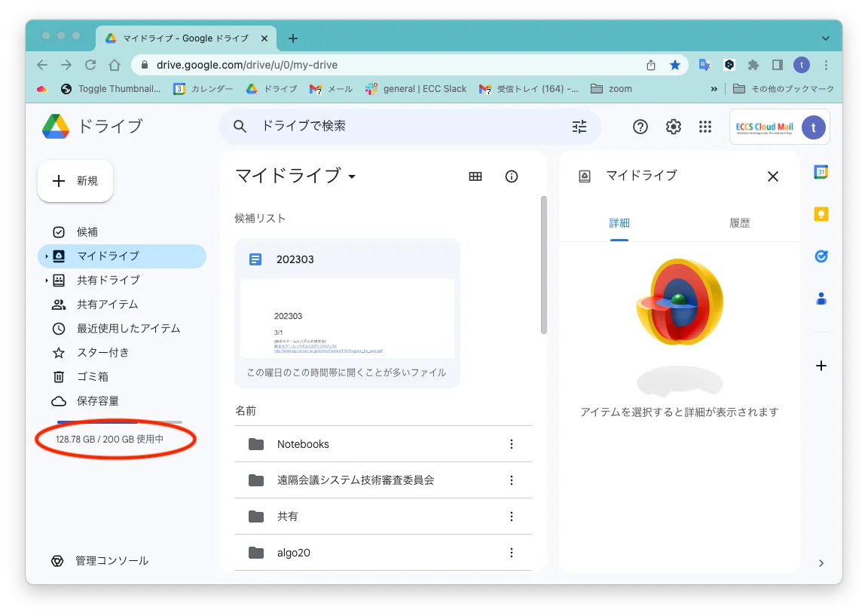
Task: Expand the マイドライブ tree arrow
Action: pyautogui.click(x=46, y=256)
